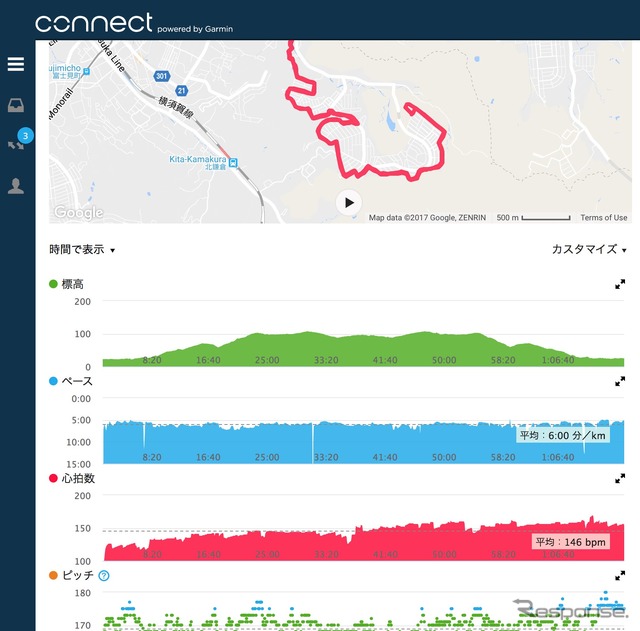Click the Connect logo in the header
Image resolution: width=640 pixels, height=631 pixels.
click(93, 22)
